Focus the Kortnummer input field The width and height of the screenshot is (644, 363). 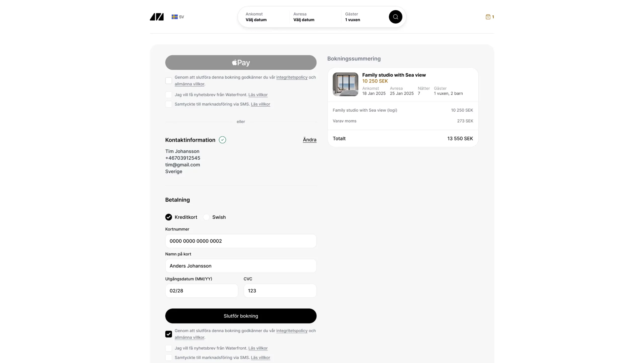(241, 241)
